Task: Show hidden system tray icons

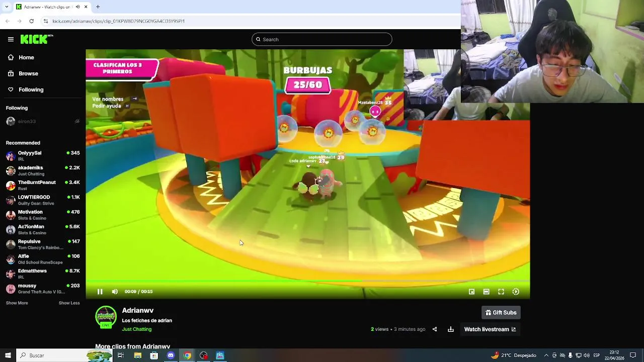Action: [546, 355]
